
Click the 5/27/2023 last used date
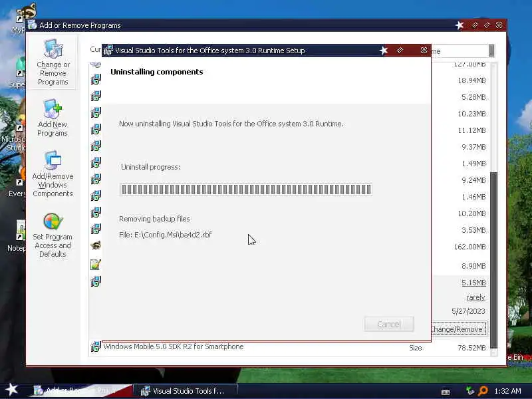(x=468, y=311)
